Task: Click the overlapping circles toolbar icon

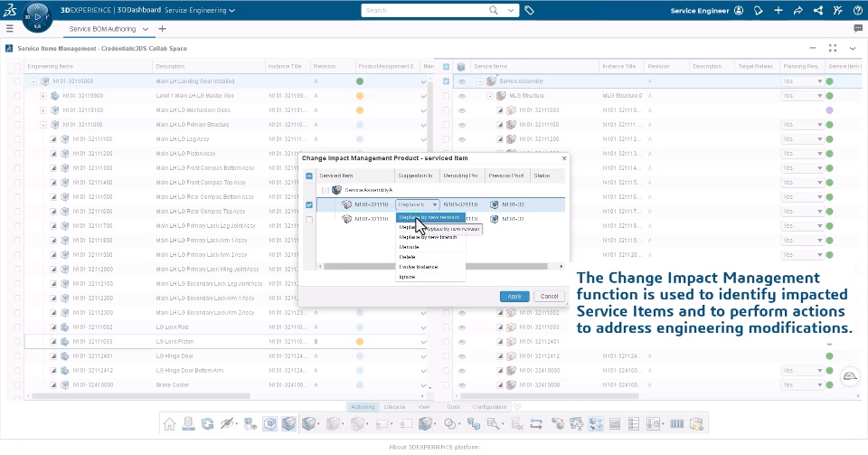Action: (450, 424)
